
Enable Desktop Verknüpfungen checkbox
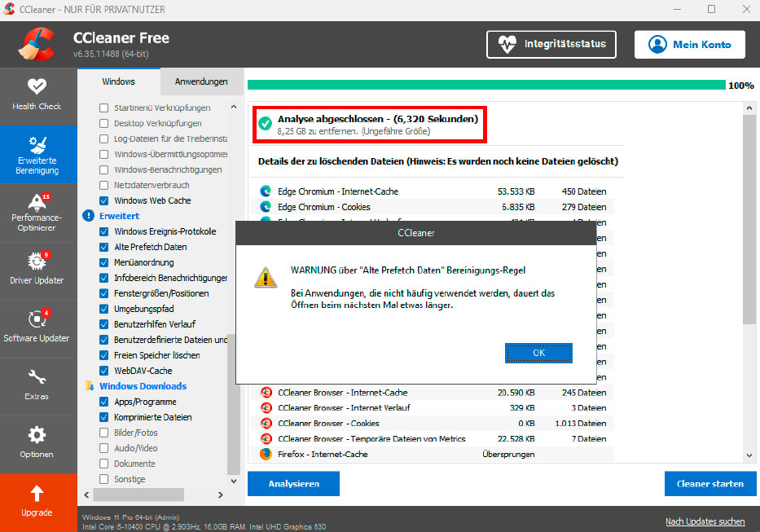(x=103, y=123)
